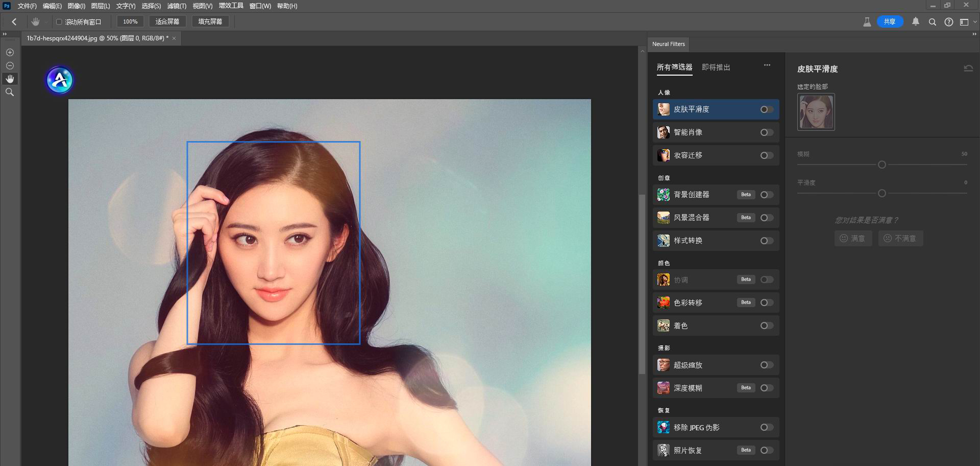This screenshot has height=466, width=980.
Task: Click the 满意 feedback button
Action: click(x=853, y=239)
